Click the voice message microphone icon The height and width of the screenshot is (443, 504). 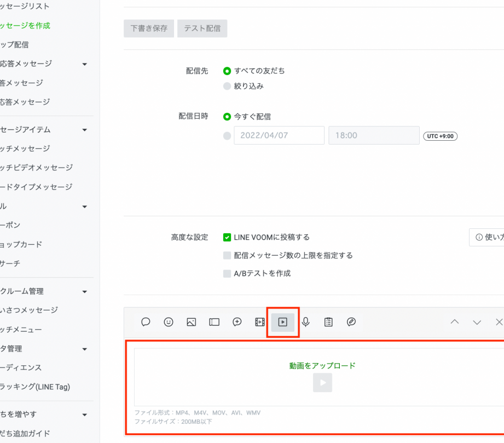(306, 322)
